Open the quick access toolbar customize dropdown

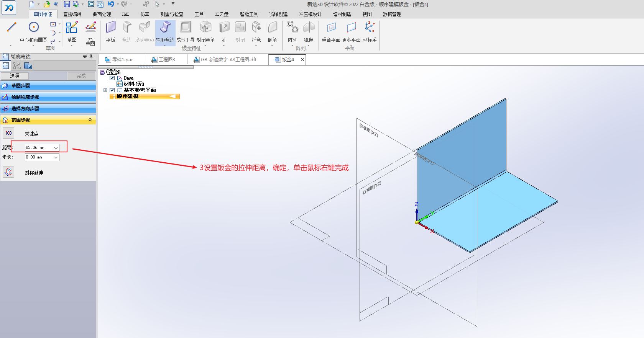pos(173,4)
